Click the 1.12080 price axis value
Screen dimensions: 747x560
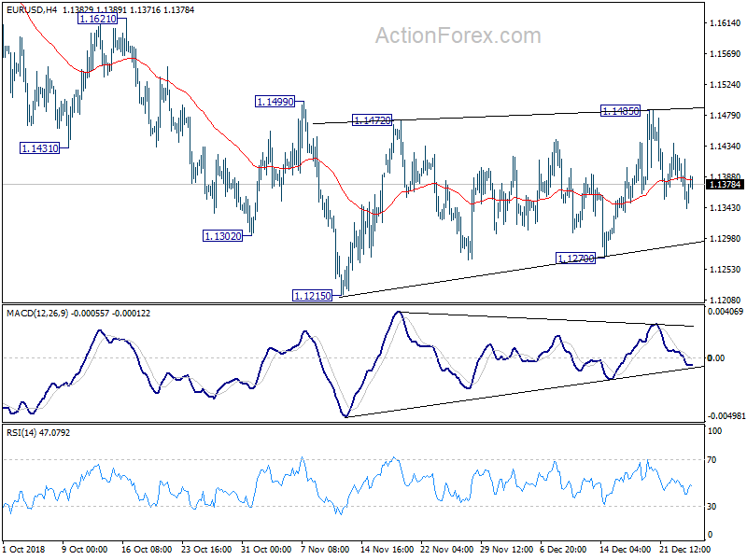click(x=725, y=300)
